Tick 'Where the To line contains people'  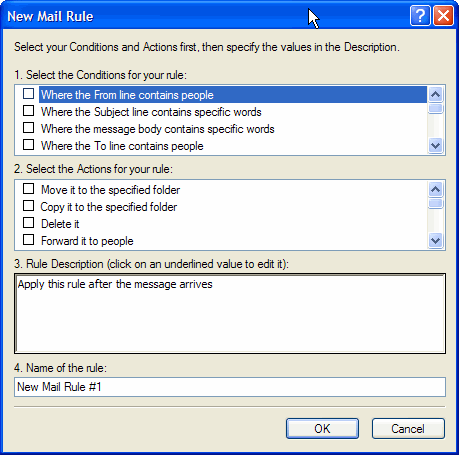28,145
